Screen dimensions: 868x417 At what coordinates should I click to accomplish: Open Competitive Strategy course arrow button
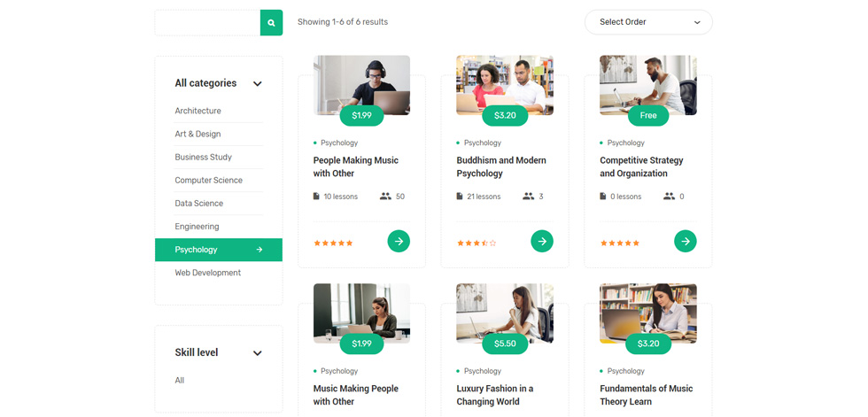tap(686, 241)
